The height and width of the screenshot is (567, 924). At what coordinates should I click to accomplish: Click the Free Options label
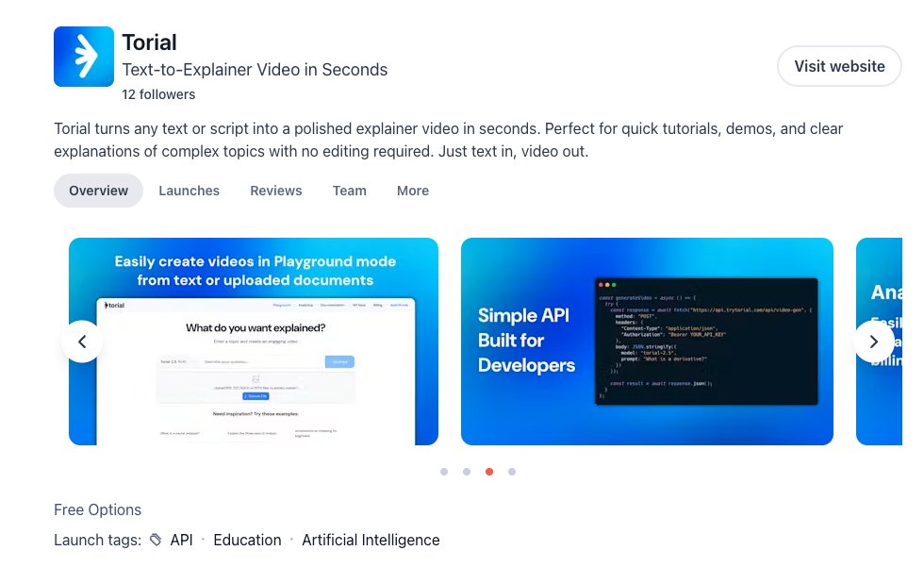(x=97, y=509)
